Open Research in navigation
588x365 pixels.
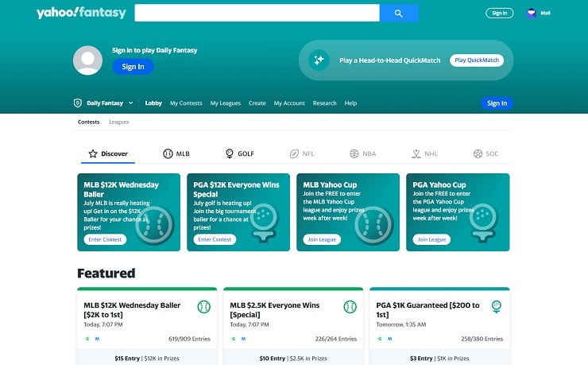click(325, 103)
